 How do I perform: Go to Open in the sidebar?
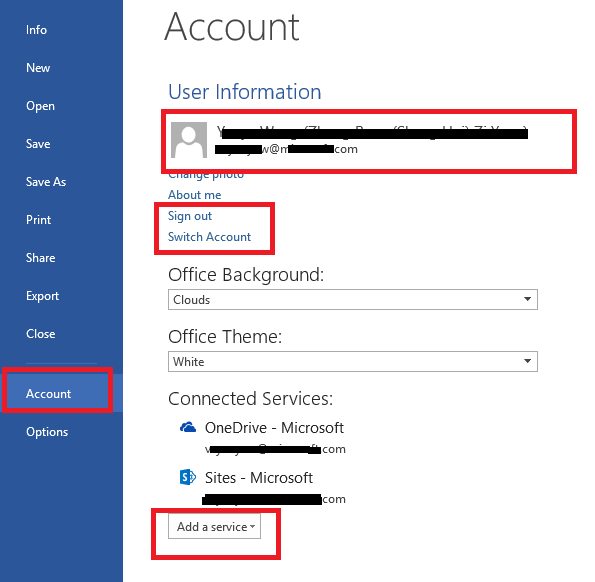point(40,106)
